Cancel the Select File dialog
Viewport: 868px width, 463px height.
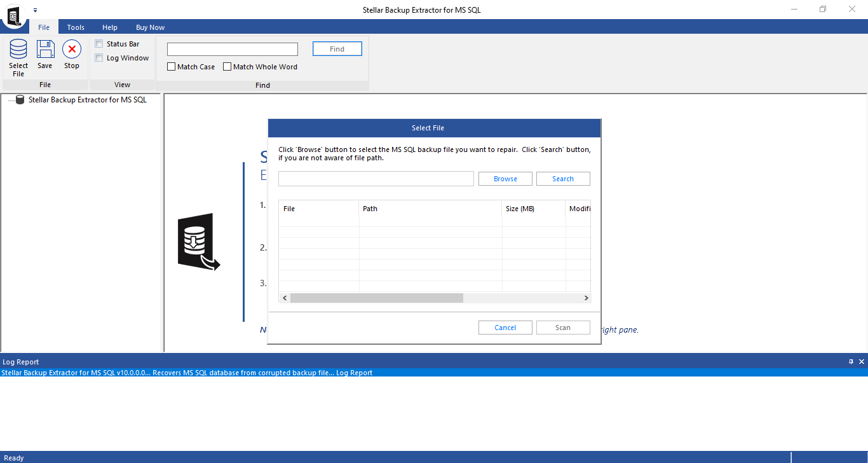click(x=505, y=327)
